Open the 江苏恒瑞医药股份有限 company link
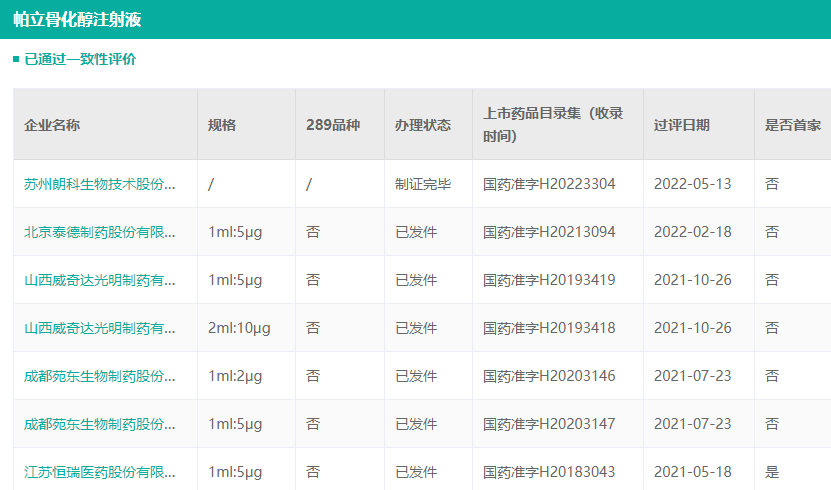 (x=100, y=472)
